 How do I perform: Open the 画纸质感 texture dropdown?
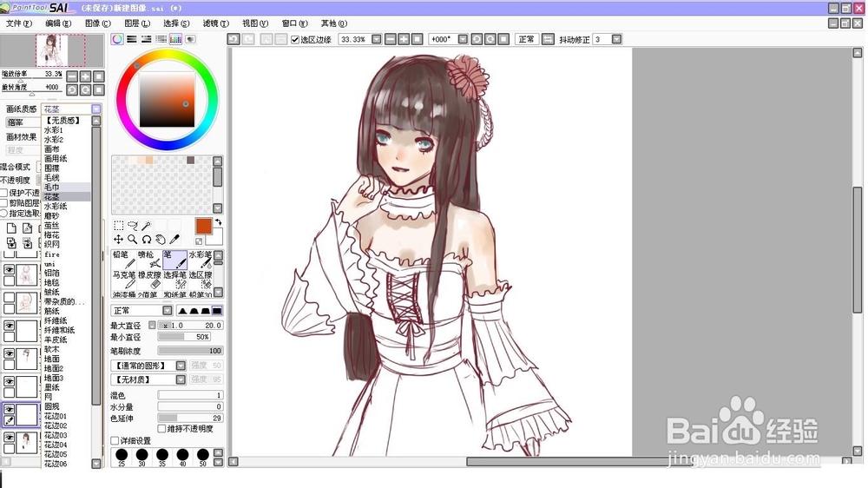(x=95, y=109)
